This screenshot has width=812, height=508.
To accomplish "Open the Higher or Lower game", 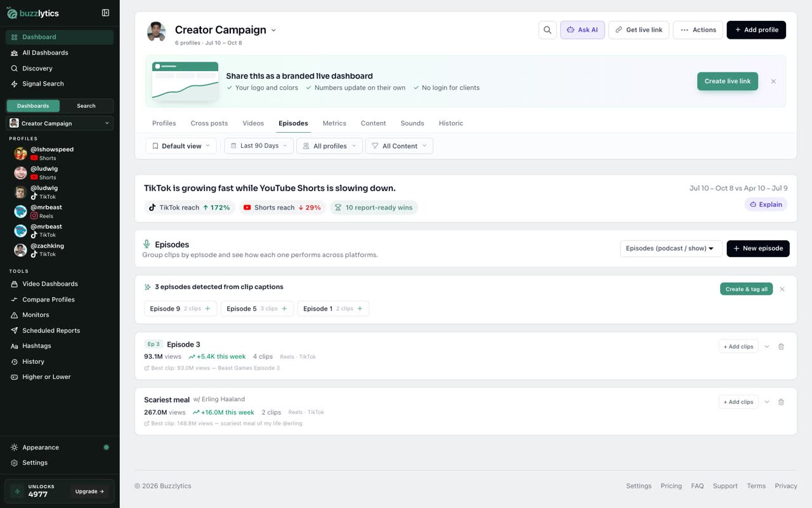I will click(x=60, y=377).
